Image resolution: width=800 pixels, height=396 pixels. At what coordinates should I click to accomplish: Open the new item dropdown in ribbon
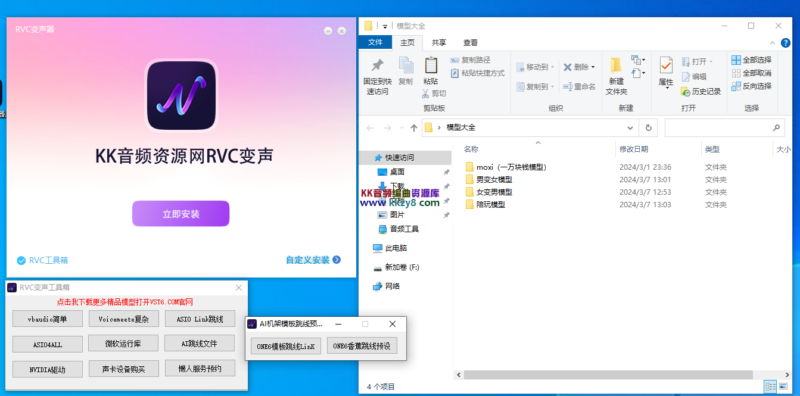(638, 60)
